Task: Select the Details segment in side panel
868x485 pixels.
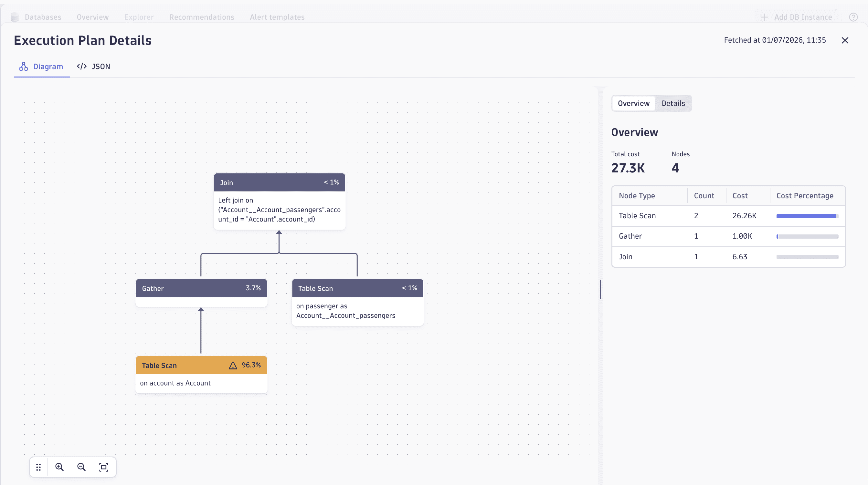Action: 673,103
